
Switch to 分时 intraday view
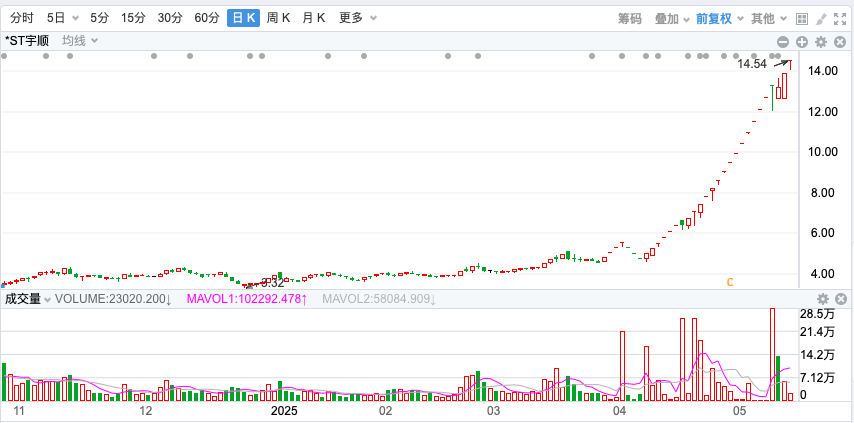(22, 18)
